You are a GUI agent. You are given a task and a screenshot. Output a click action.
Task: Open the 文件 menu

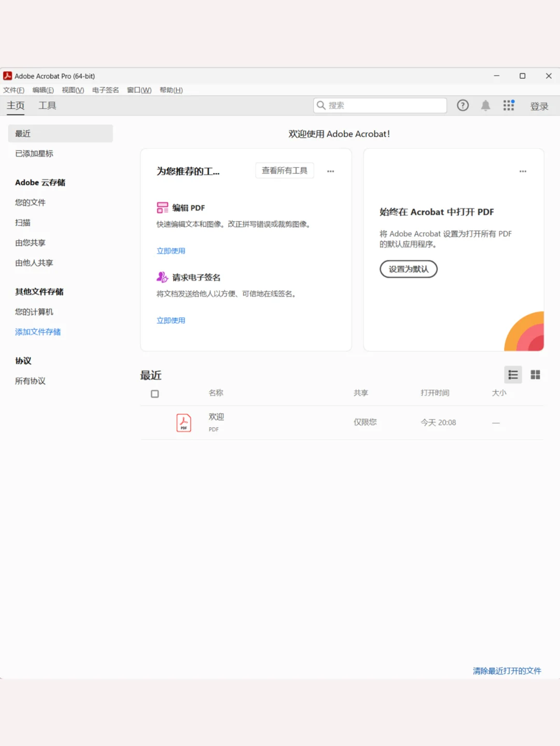click(13, 90)
